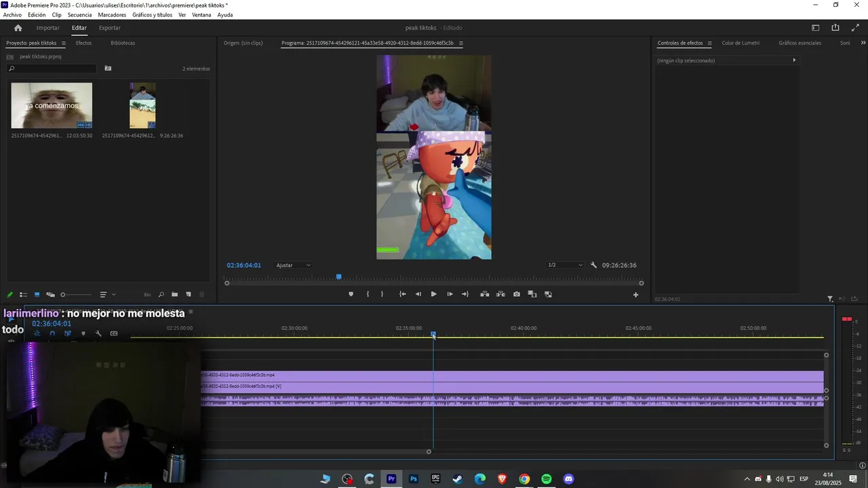The height and width of the screenshot is (488, 868).
Task: Step back one frame
Action: coord(418,294)
